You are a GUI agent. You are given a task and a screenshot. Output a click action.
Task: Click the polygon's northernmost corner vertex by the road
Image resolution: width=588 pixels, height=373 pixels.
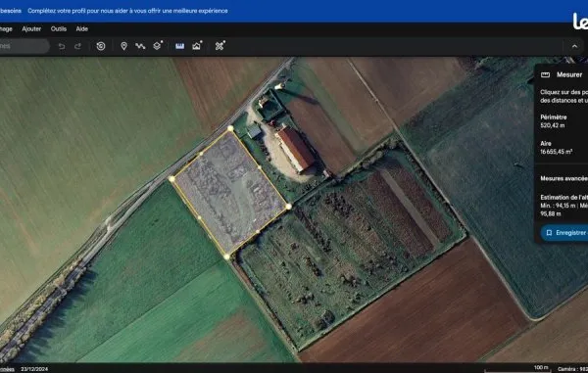click(230, 128)
